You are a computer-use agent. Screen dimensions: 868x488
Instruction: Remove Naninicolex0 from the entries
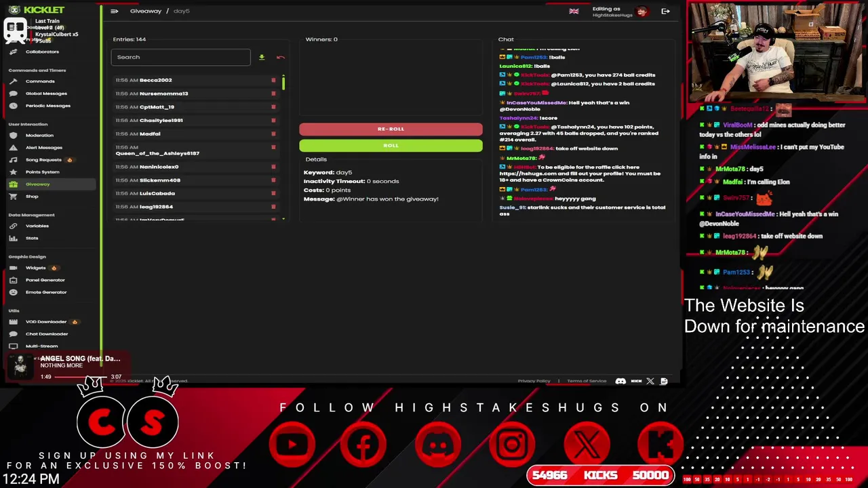[x=273, y=167]
